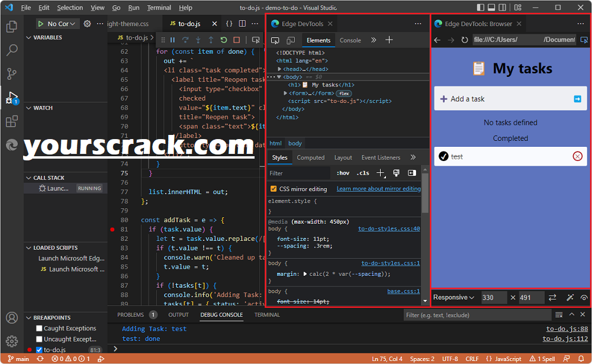Show more DevTools tabs chevron beside Console
592x364 pixels.
374,40
